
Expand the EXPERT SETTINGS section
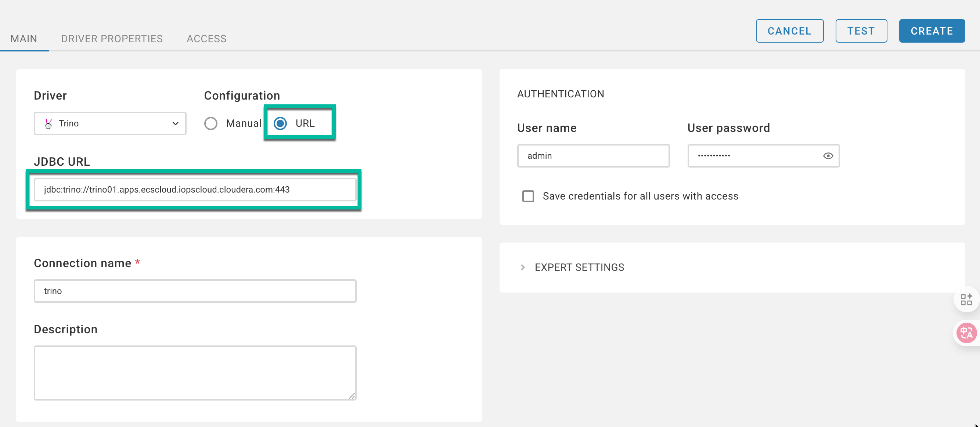click(x=579, y=268)
